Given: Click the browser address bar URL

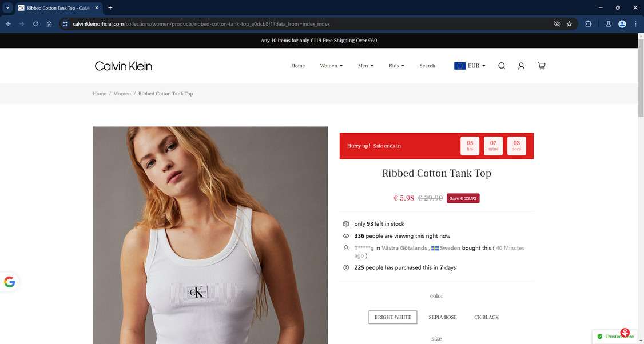Looking at the screenshot, I should coord(201,24).
